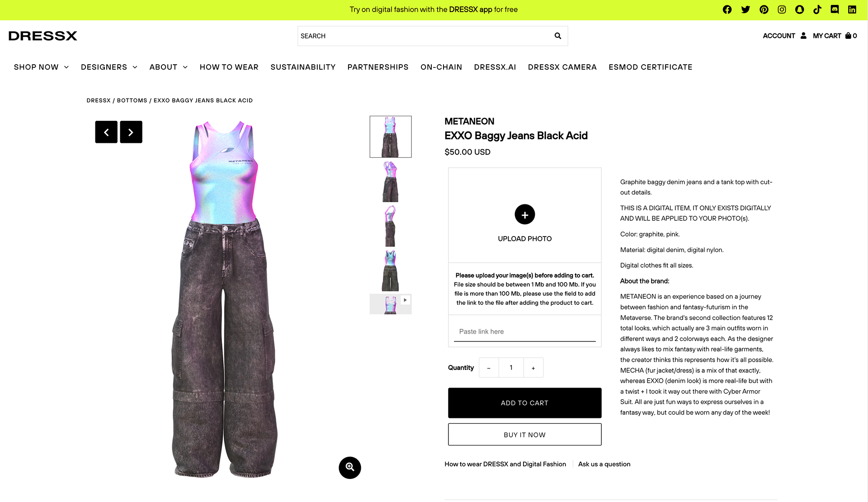Open DRESSX Facebook page icon
Viewport: 868px width, 502px height.
(x=727, y=9)
